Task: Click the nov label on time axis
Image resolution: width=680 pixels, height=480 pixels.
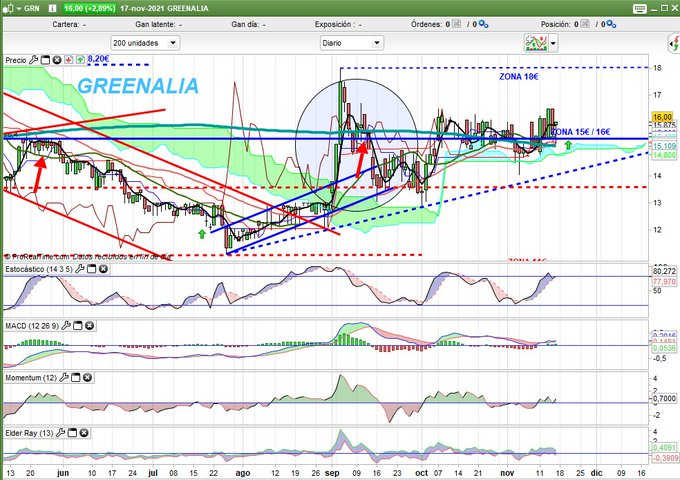Action: click(507, 473)
